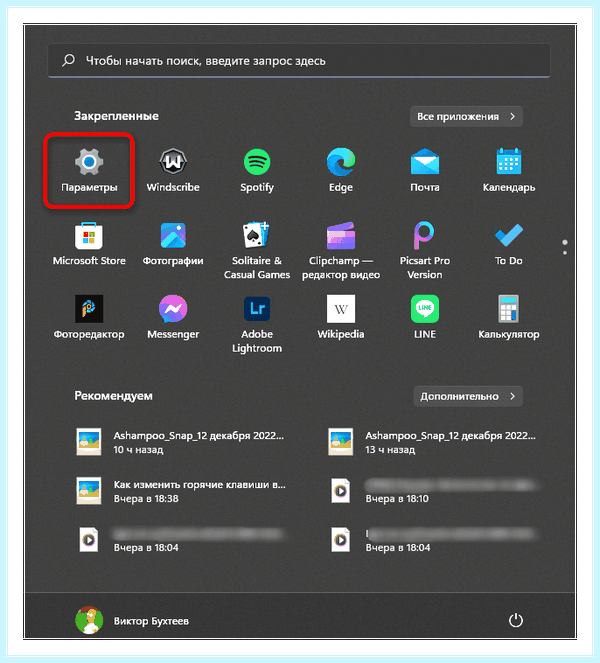This screenshot has width=600, height=663.
Task: Launch Windscribe from pinned apps
Action: pyautogui.click(x=173, y=170)
